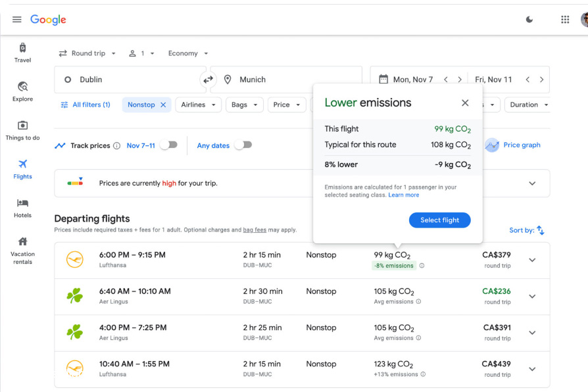Open Vacation rentals in sidebar
The image size is (588, 392).
click(22, 251)
